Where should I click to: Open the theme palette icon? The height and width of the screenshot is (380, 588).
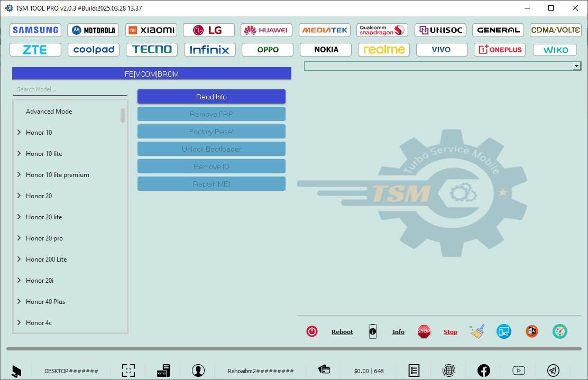tap(560, 331)
